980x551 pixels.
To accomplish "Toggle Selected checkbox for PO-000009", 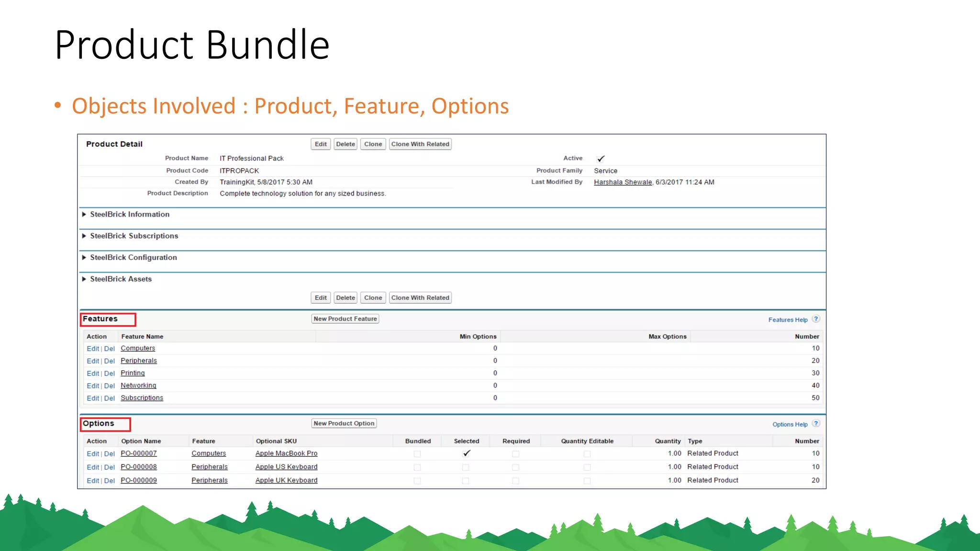I will coord(466,481).
